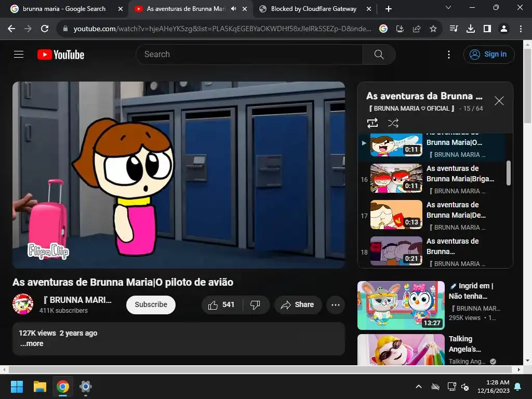Open Chrome profile menu
Image resolution: width=532 pixels, height=399 pixels.
504,29
